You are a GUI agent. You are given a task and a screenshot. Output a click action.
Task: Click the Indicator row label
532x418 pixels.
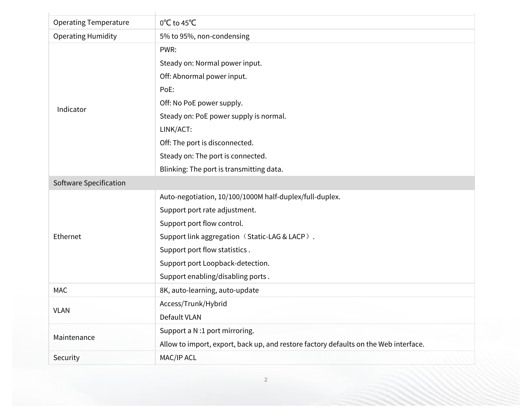point(71,109)
